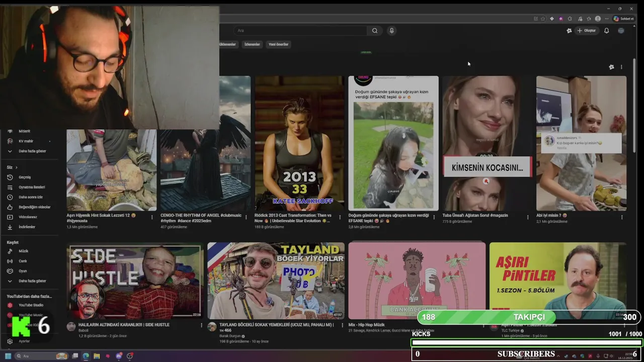Open YouTube Music link in sidebar
The width and height of the screenshot is (644, 362).
coord(30,315)
